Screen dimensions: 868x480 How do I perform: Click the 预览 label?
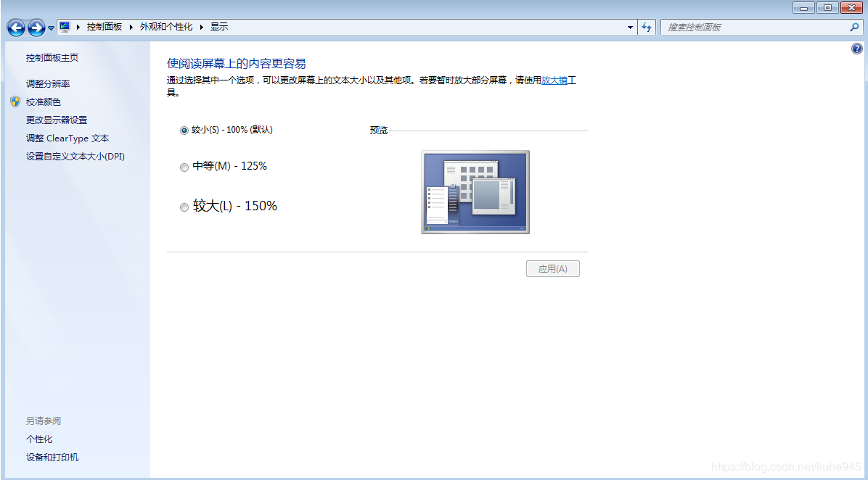pyautogui.click(x=379, y=131)
